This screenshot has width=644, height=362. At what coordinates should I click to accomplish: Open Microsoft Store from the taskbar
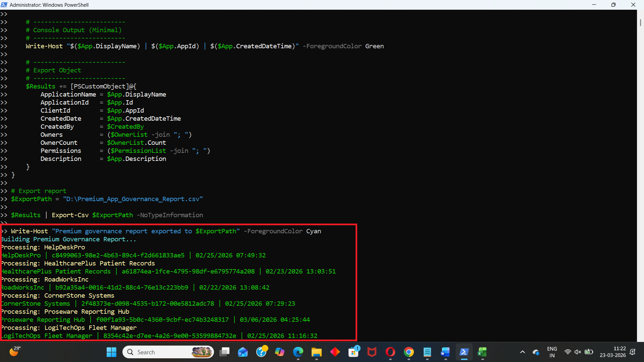pos(353,352)
